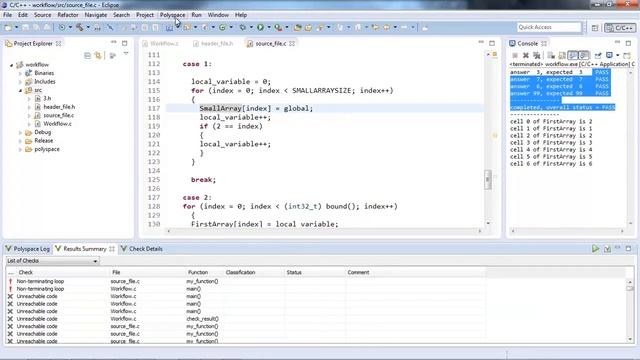Screen dimensions: 640x360
Task: Click the External Tools run icon
Action: [x=278, y=27]
